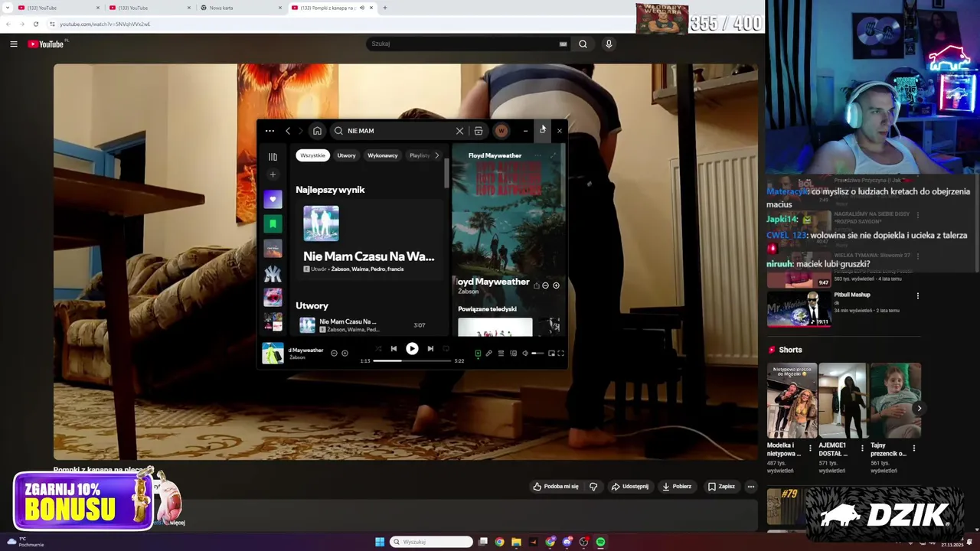Collapse Your Library sidebar icon
980x551 pixels.
pyautogui.click(x=273, y=157)
